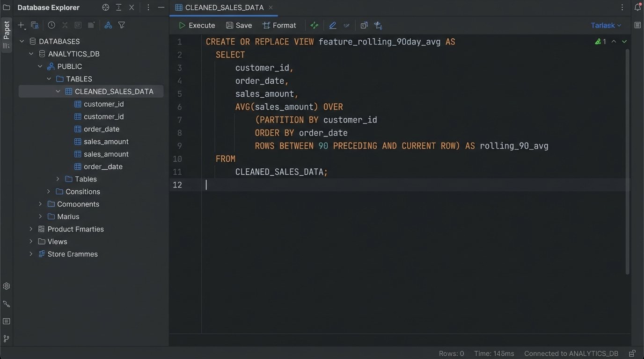
Task: Select the order_date column in the tree
Action: pyautogui.click(x=101, y=129)
